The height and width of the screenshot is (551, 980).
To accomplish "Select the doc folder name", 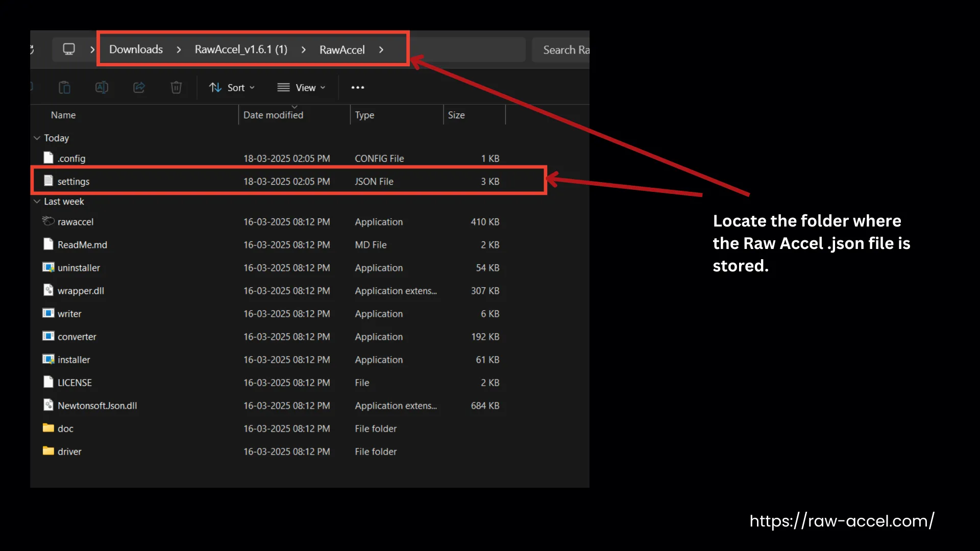I will tap(65, 429).
